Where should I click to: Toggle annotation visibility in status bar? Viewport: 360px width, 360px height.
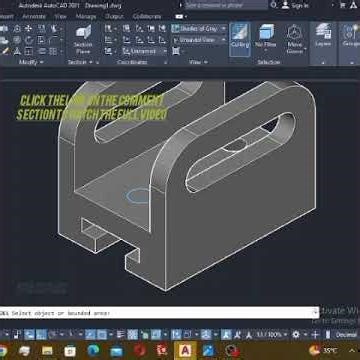pyautogui.click(x=227, y=334)
